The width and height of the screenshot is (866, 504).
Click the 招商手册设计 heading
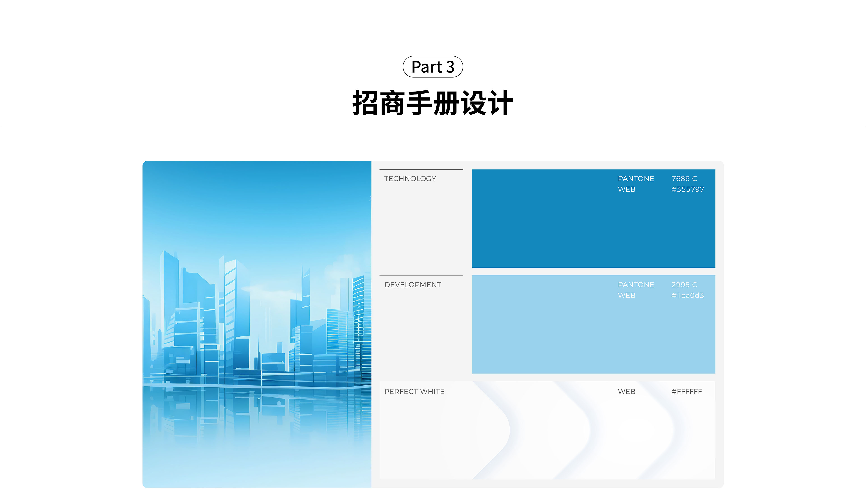(433, 103)
